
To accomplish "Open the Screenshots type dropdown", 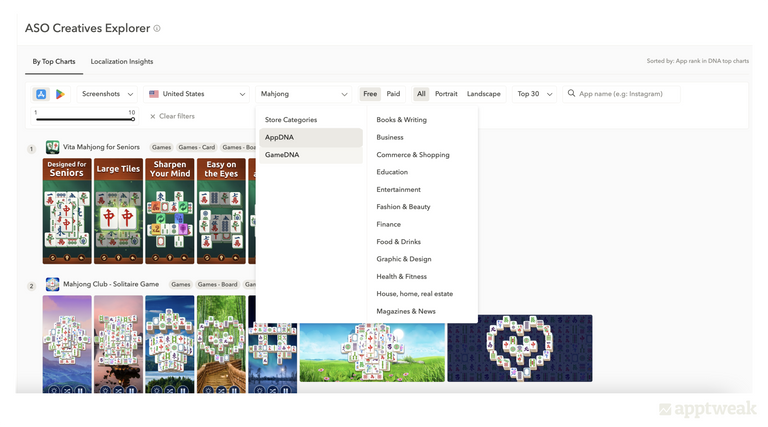I will pos(107,94).
